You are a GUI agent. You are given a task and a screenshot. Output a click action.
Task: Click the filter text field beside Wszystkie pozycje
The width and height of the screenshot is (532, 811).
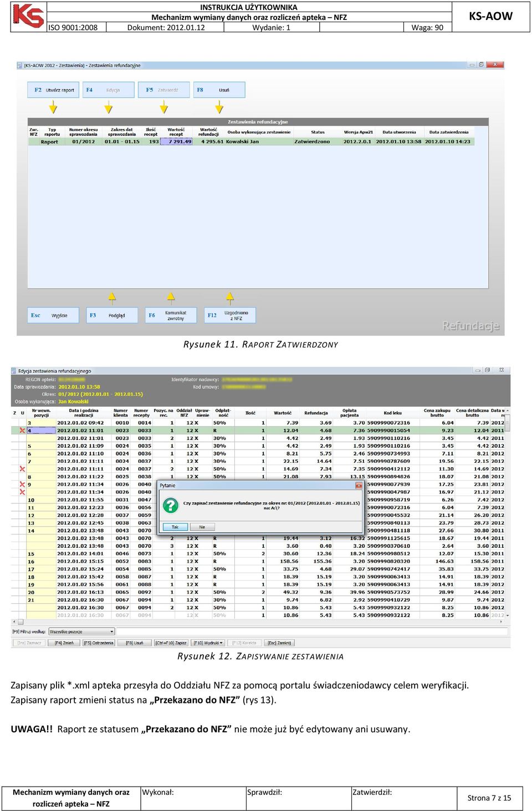point(313,631)
